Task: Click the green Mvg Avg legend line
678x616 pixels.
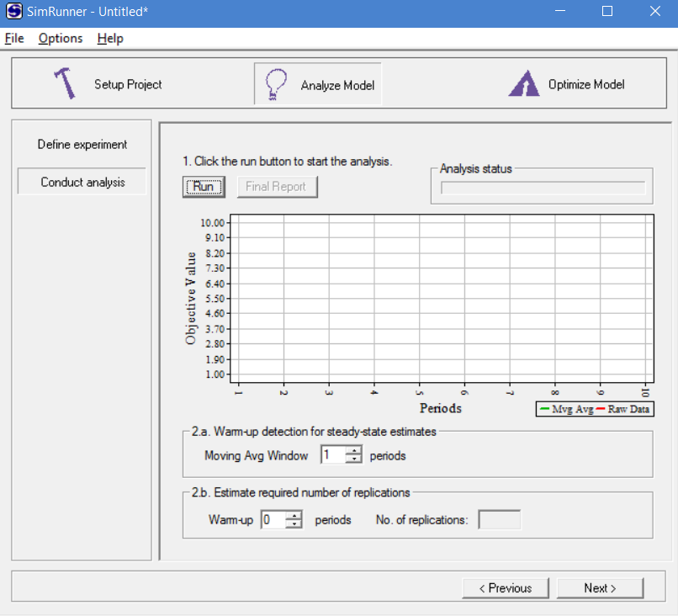Action: 545,409
